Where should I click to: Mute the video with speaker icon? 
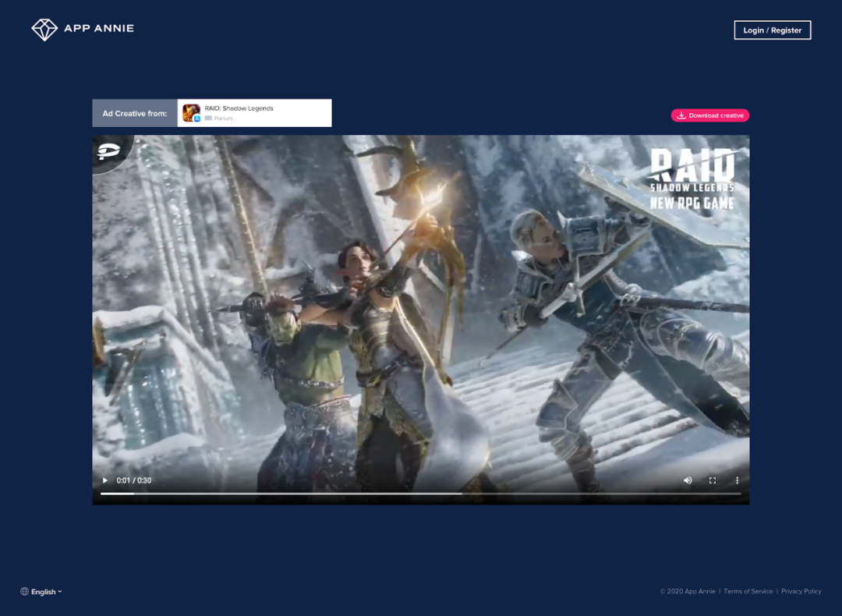688,480
